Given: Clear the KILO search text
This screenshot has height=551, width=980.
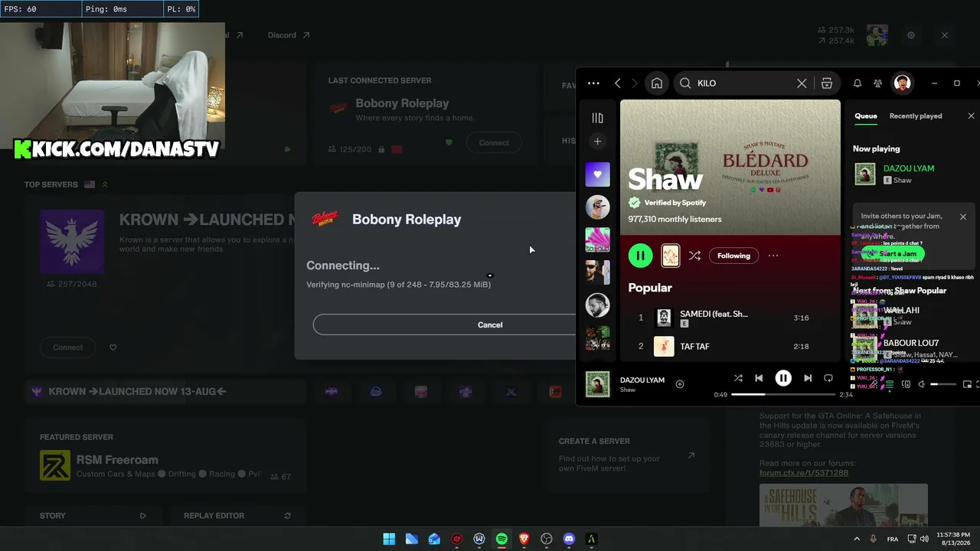Looking at the screenshot, I should point(802,83).
